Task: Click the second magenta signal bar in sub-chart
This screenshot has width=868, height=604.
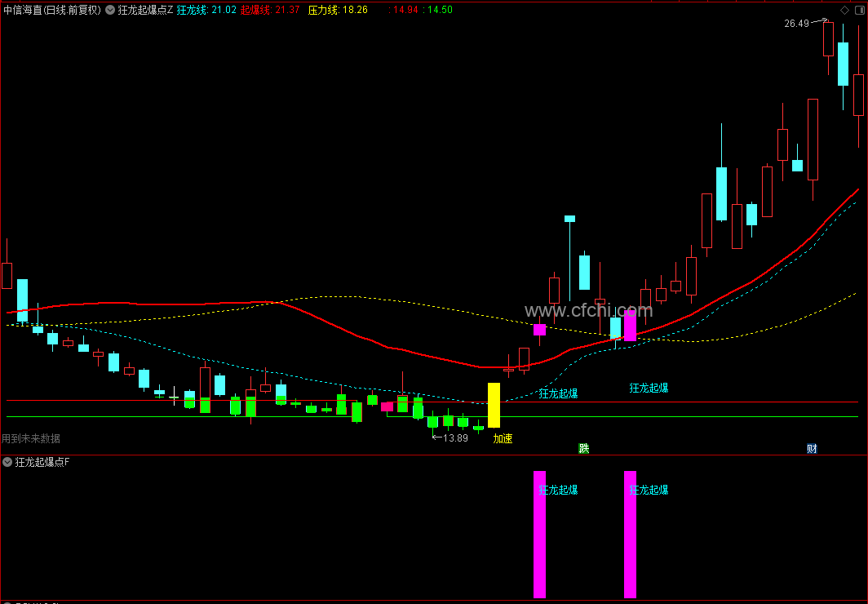Action: 630,535
